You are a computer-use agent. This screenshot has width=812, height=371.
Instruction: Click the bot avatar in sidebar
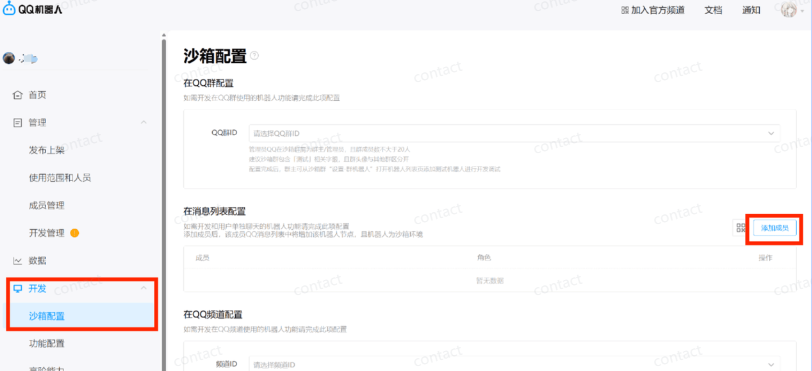pos(9,58)
